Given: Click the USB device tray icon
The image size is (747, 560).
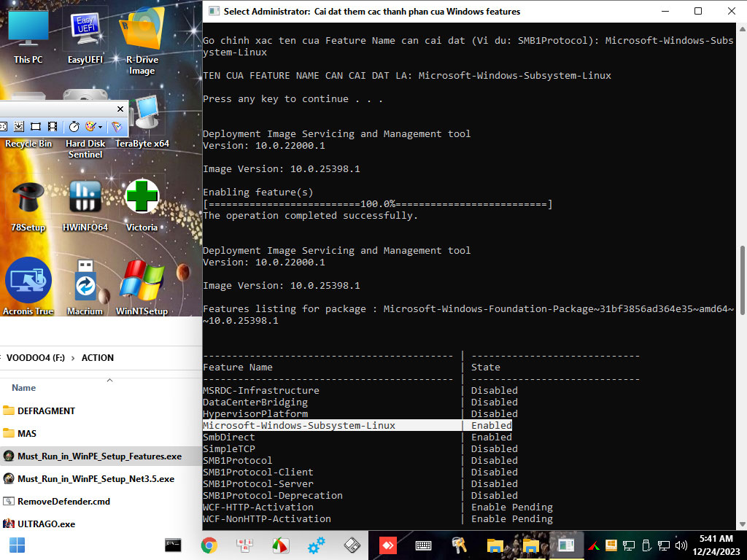Looking at the screenshot, I should pos(646,545).
